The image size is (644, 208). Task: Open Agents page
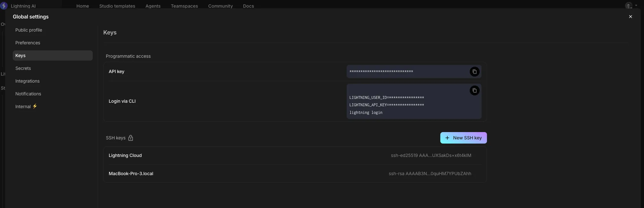(153, 6)
